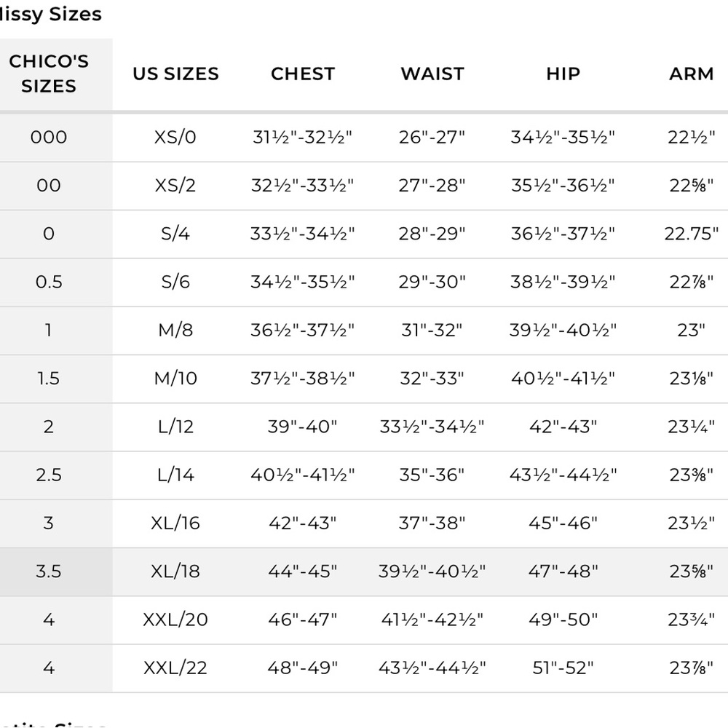The width and height of the screenshot is (728, 728).
Task: Click the WAIST column header
Action: pos(432,74)
